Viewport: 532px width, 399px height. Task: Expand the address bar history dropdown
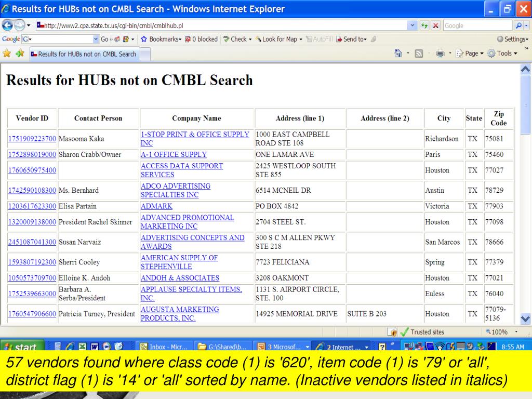coord(412,25)
